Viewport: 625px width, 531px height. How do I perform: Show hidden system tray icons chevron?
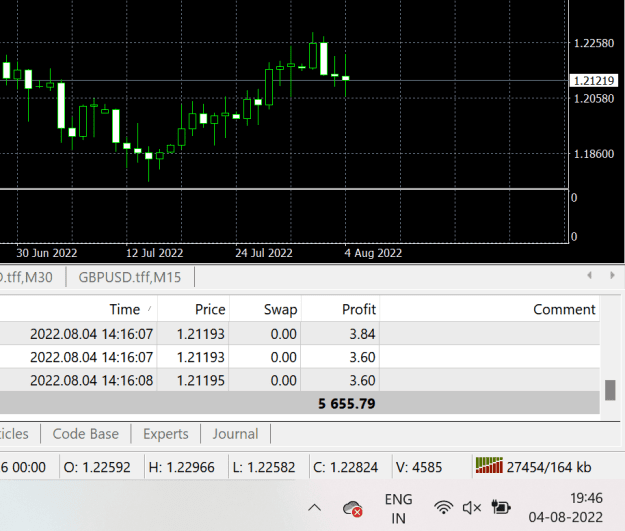pyautogui.click(x=314, y=507)
